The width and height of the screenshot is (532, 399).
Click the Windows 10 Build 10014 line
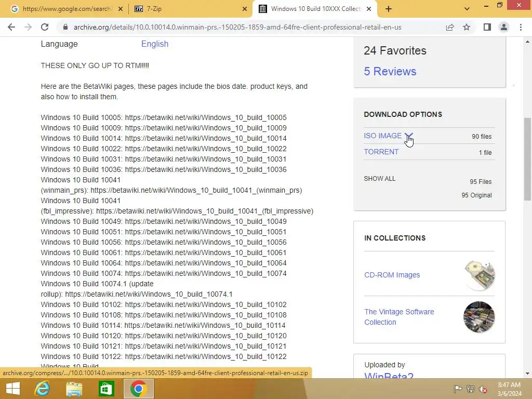pyautogui.click(x=164, y=138)
